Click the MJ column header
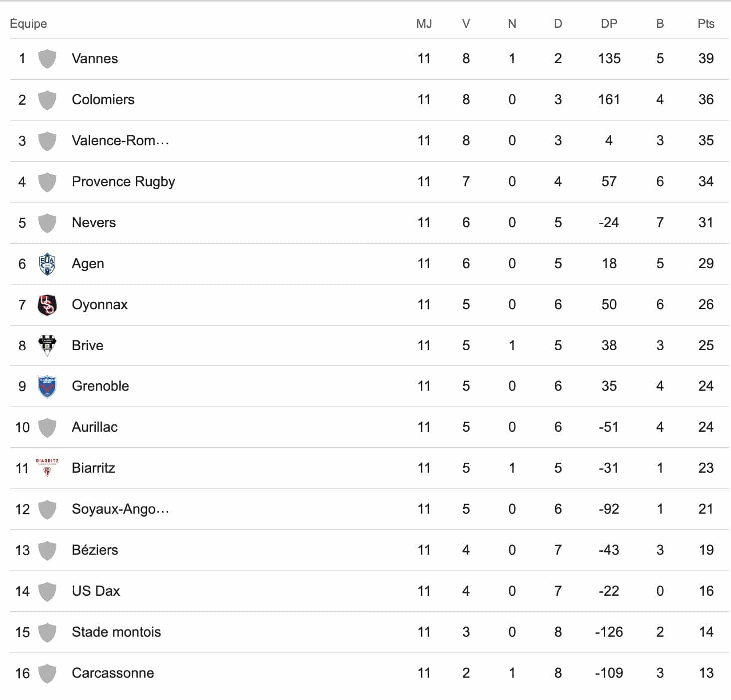Viewport: 731px width, 700px height. point(424,24)
